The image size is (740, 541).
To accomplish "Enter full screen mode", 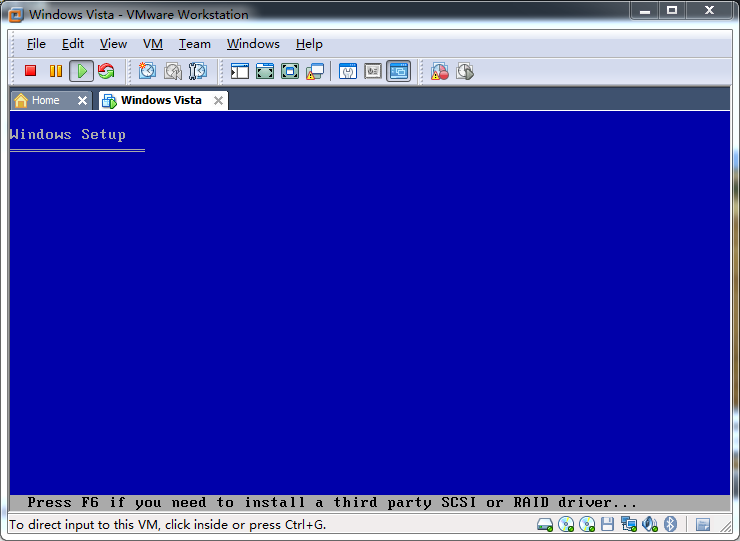I will point(290,71).
